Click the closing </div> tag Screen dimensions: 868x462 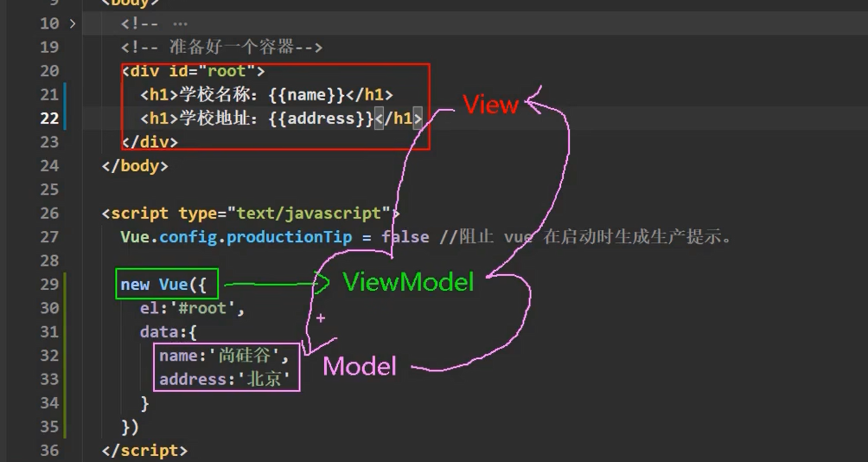150,143
